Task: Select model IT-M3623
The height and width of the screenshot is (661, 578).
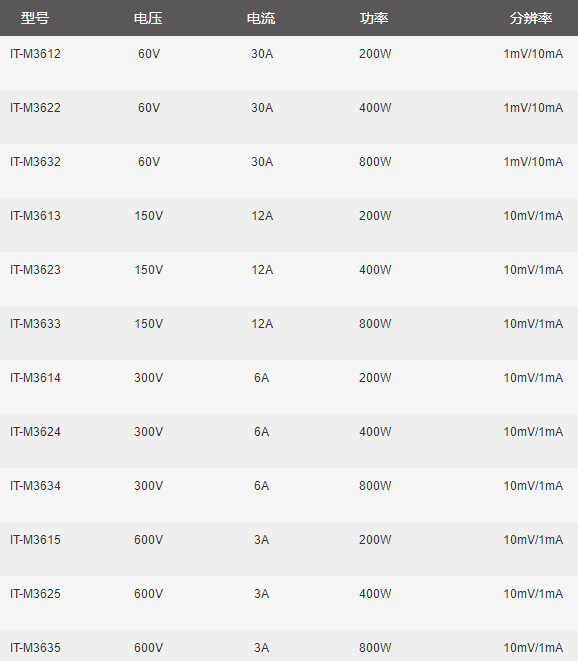Action: pos(35,270)
